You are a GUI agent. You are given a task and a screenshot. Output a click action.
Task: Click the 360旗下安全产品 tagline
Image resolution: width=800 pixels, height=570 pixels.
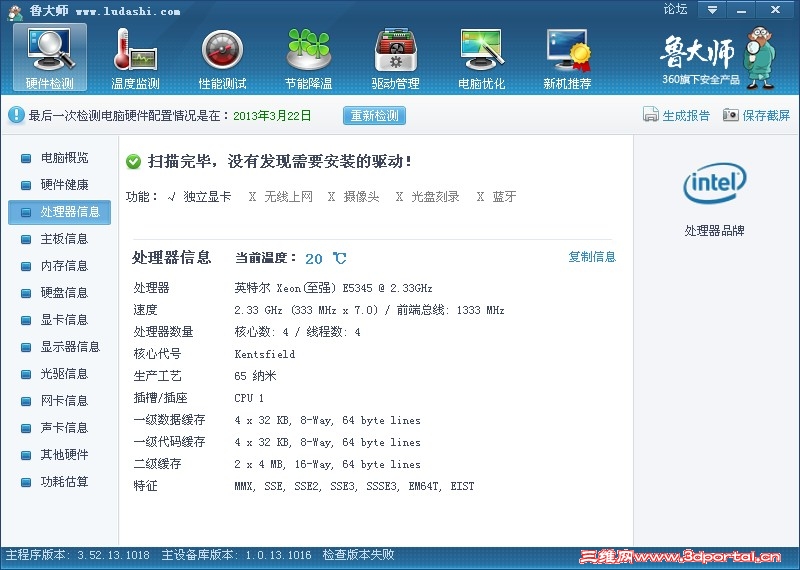click(x=701, y=80)
